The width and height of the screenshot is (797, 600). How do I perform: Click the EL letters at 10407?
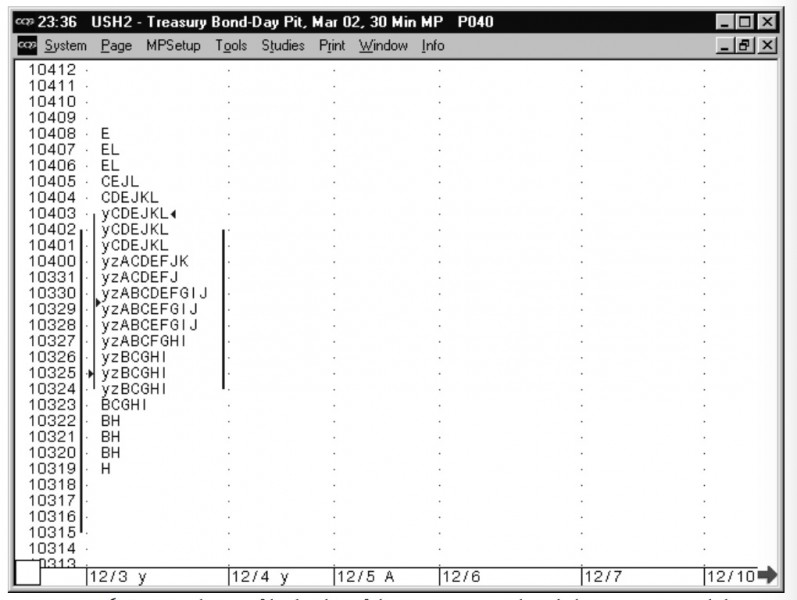click(x=110, y=150)
